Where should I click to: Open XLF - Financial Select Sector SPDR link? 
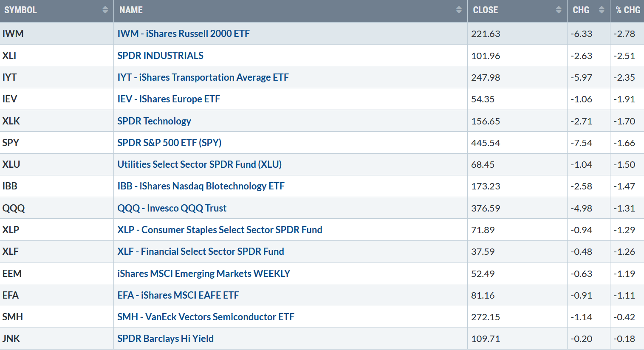coord(201,251)
